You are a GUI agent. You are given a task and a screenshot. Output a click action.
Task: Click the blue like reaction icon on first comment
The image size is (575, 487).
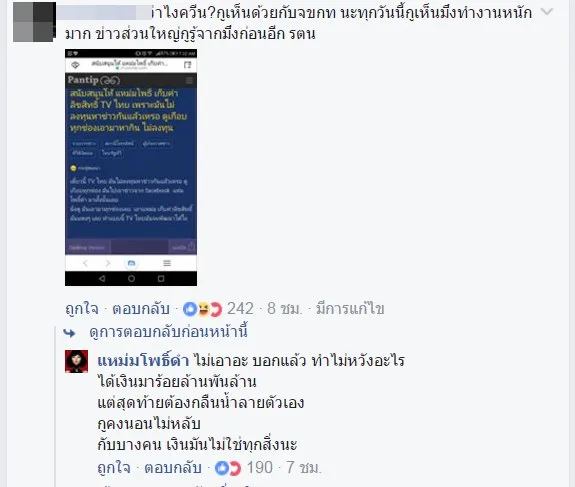coord(190,309)
